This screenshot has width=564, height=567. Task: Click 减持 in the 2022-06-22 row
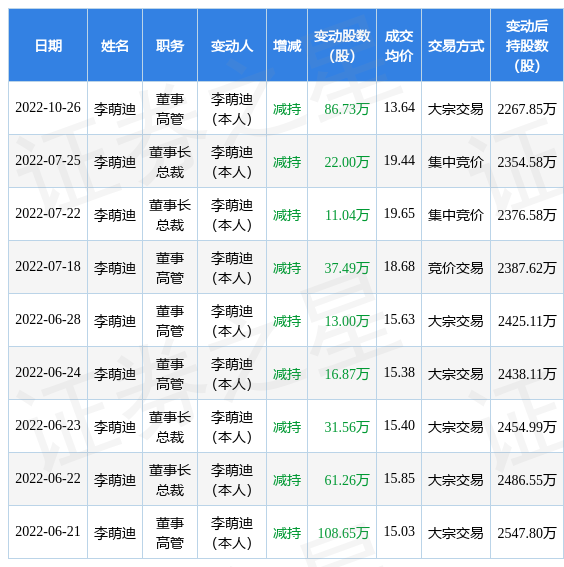pos(287,480)
